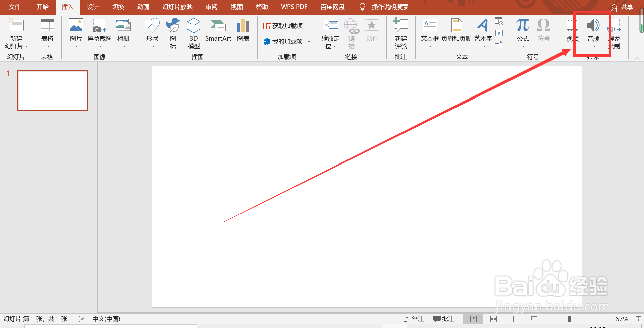Image resolution: width=644 pixels, height=328 pixels.
Task: Collapse the ribbon with the chevron
Action: [637, 58]
